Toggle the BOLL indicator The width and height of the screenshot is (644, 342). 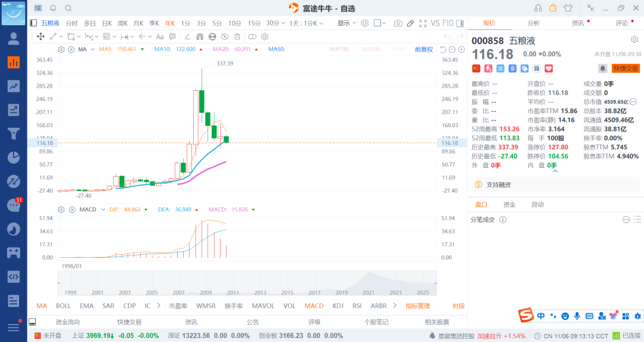(x=63, y=306)
